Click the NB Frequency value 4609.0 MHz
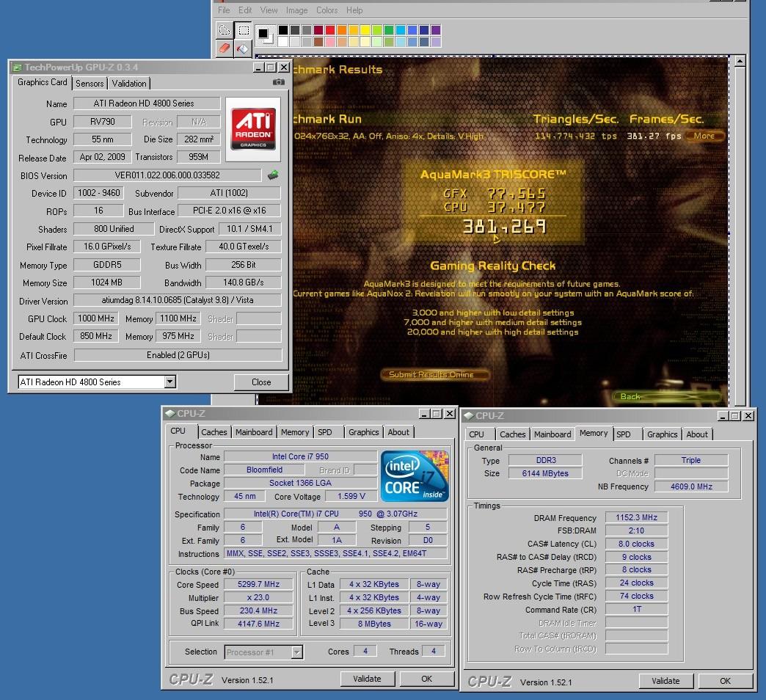 (x=691, y=486)
